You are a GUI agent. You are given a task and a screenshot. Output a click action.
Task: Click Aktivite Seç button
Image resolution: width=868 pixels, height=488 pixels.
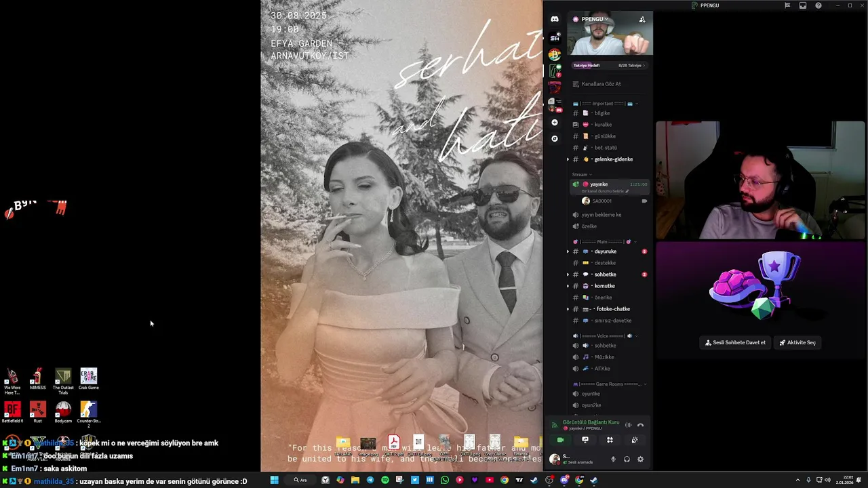click(797, 343)
